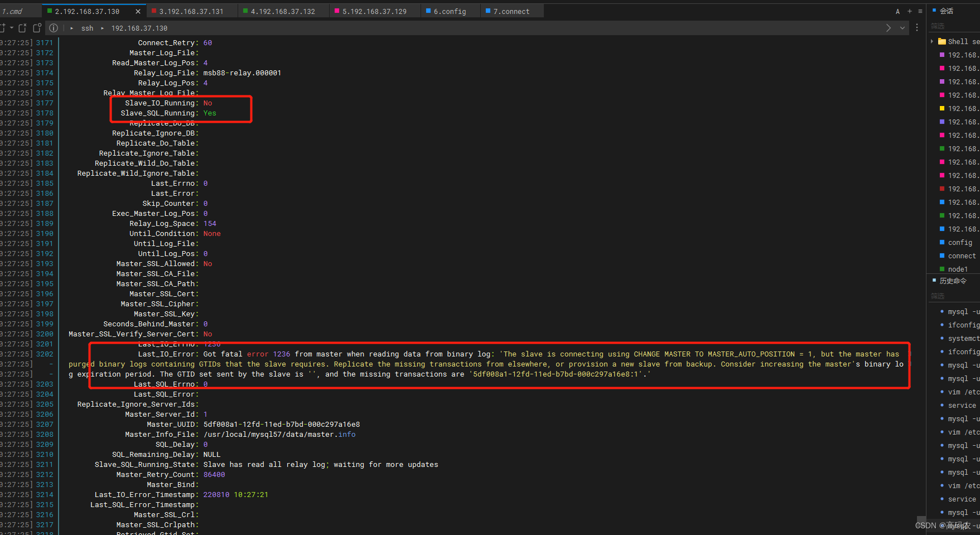Click the info icon in session toolbar

[x=54, y=28]
